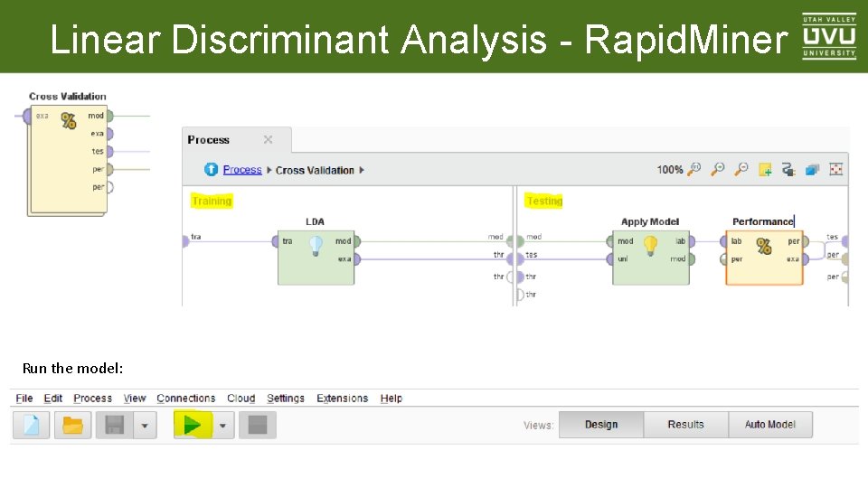Click LDA operator tra input port
This screenshot has width=868, height=488.
(275, 241)
